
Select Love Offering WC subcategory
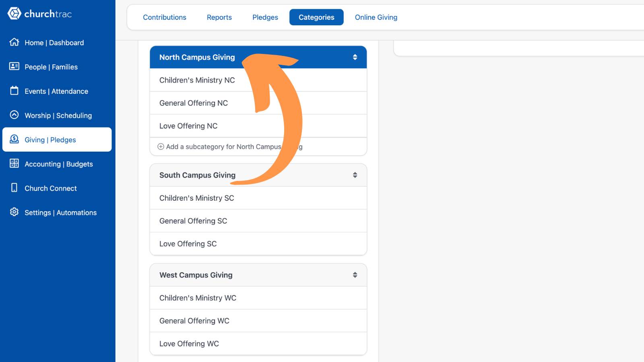point(258,344)
